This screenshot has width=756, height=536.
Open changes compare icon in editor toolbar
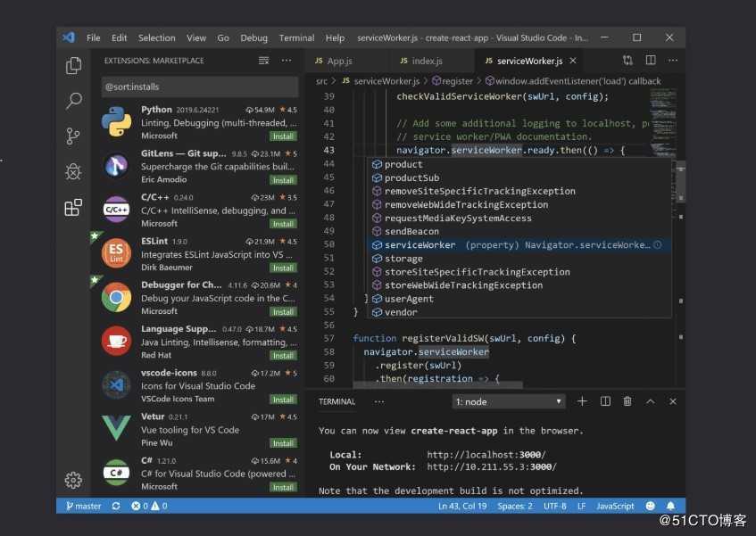click(x=627, y=60)
